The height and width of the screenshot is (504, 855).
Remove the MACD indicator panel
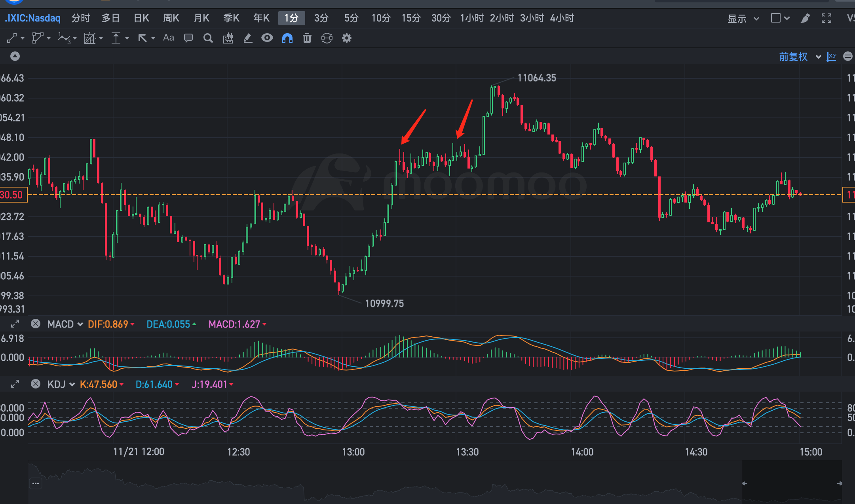36,324
